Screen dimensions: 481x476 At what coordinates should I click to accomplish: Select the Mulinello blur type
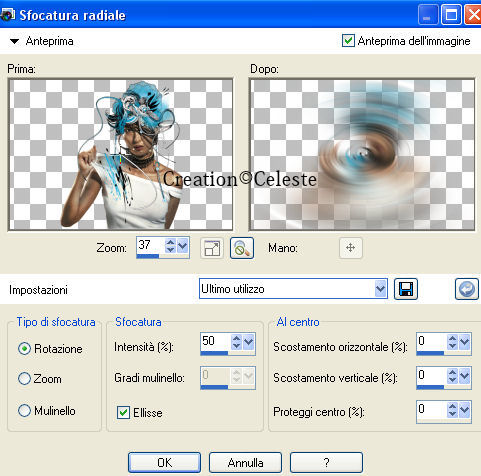pyautogui.click(x=24, y=411)
